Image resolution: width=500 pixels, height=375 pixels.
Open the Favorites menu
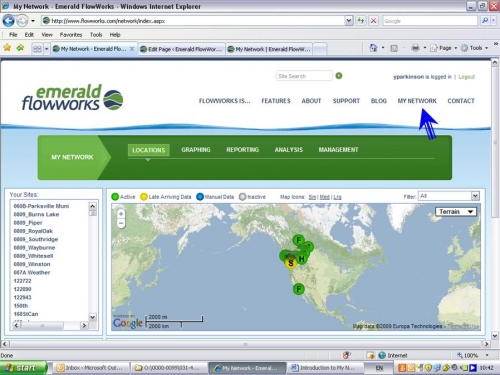[x=71, y=35]
